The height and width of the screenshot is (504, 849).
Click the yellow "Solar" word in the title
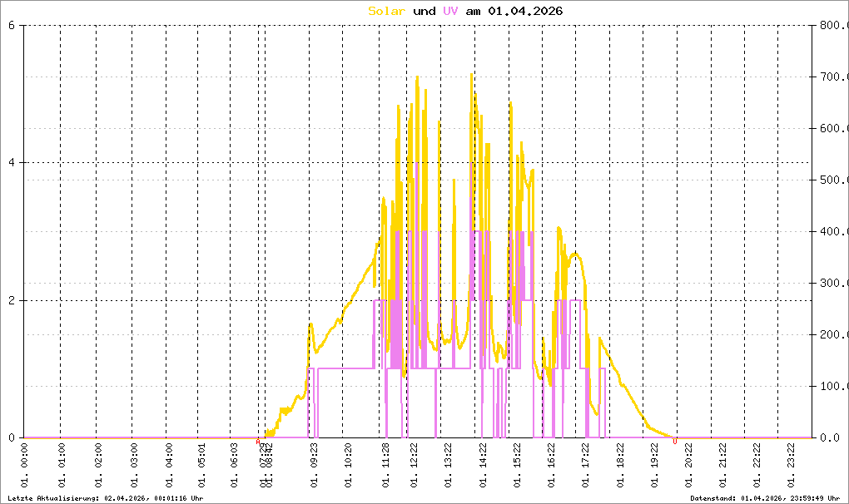click(387, 12)
